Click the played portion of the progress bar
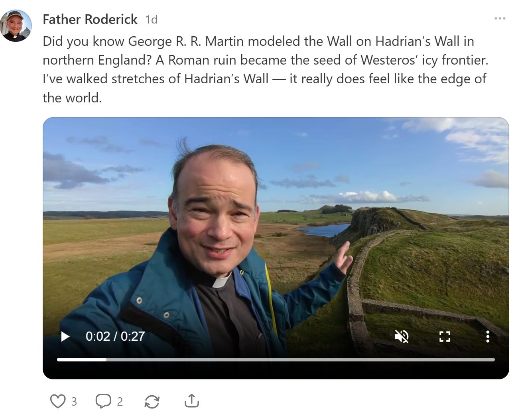The image size is (512, 420). pyautogui.click(x=82, y=359)
